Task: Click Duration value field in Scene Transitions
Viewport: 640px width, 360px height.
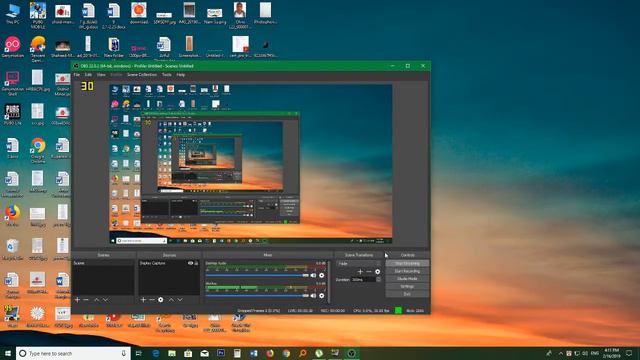Action: (363, 280)
